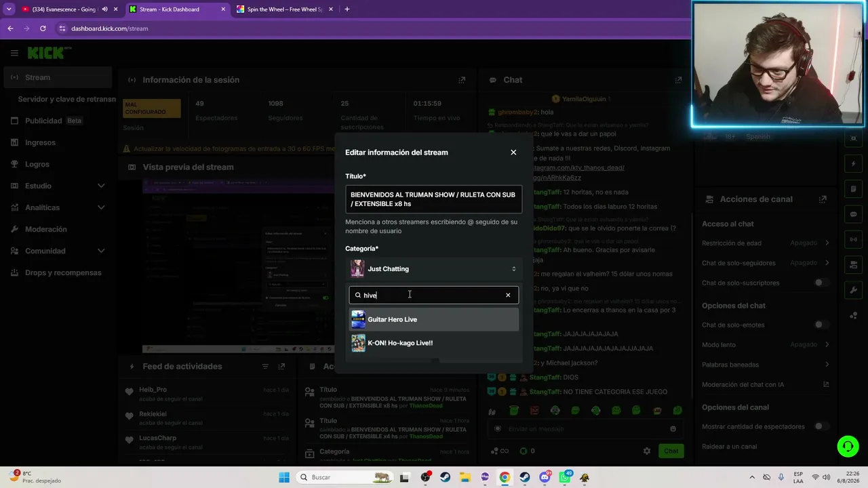
Task: Open Restricción de edad setting chevron
Action: point(827,243)
